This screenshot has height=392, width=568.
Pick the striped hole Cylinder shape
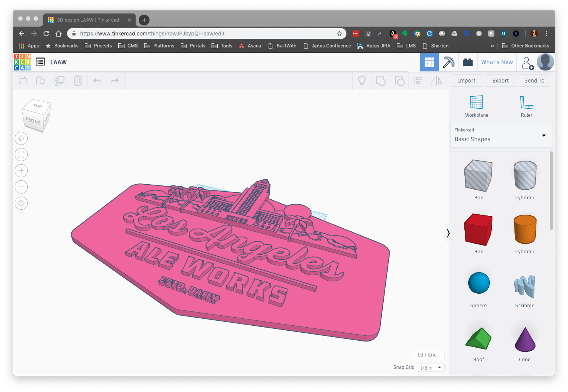click(525, 175)
